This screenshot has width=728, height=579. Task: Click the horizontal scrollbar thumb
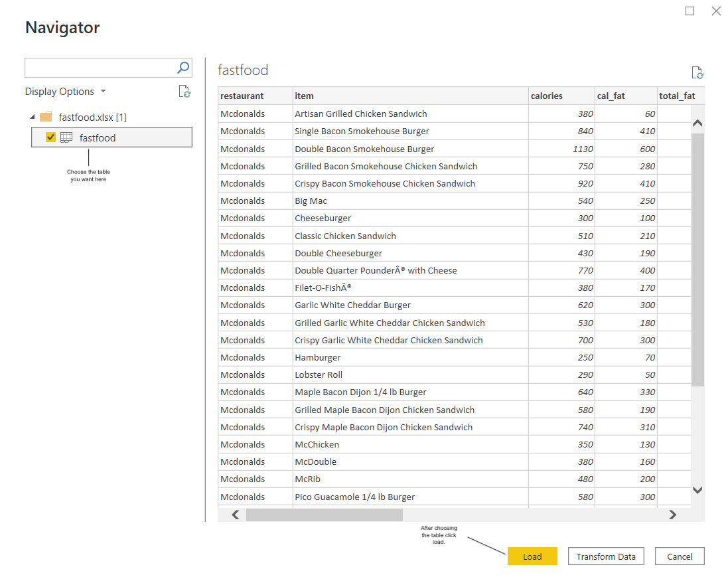[325, 515]
